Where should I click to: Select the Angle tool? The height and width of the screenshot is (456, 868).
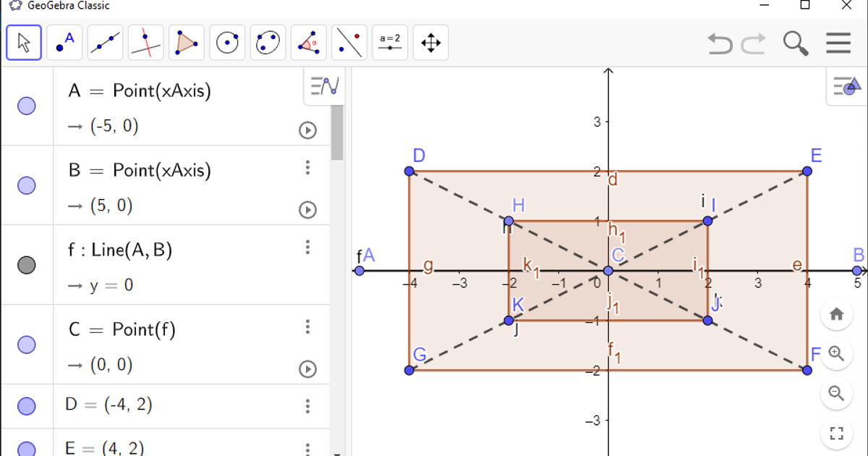(x=308, y=43)
